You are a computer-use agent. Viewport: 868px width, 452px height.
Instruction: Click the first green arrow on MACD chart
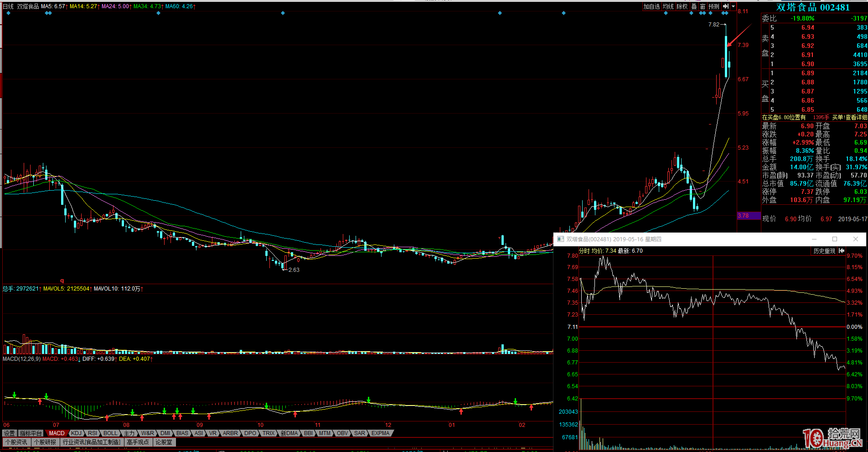click(x=15, y=395)
